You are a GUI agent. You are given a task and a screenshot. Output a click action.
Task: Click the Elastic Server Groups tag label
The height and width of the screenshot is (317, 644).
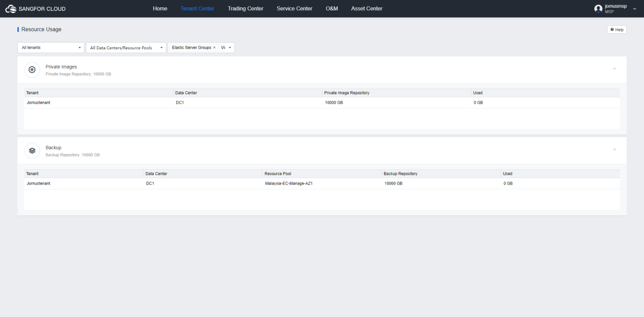[192, 48]
